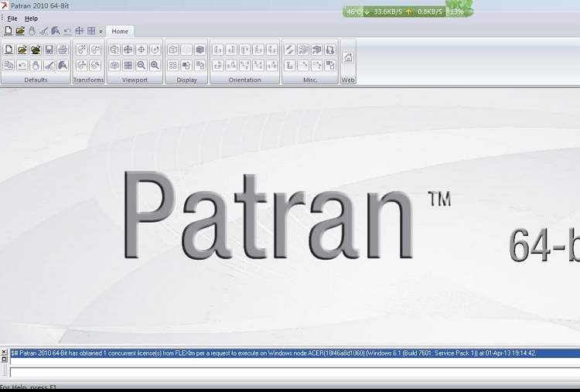Screen dimensions: 580x392
Task: Click first top-row icon in the Orientation group
Action: 218,49
